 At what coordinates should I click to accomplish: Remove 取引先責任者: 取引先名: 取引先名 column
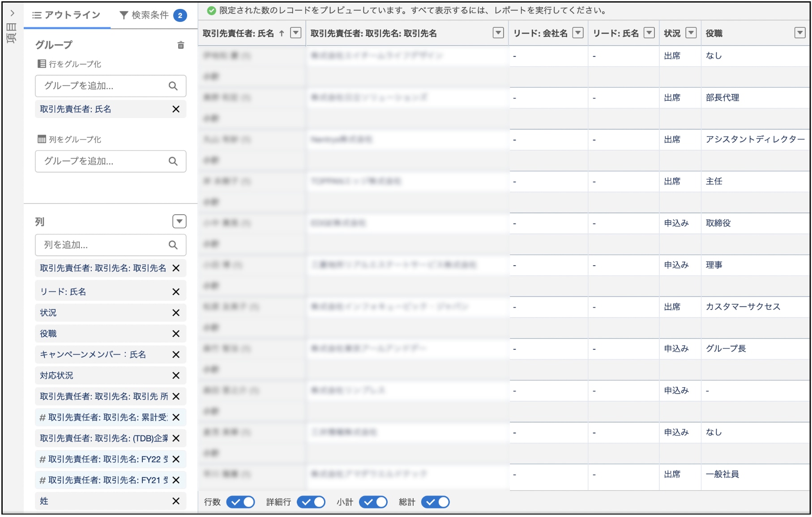coord(176,268)
